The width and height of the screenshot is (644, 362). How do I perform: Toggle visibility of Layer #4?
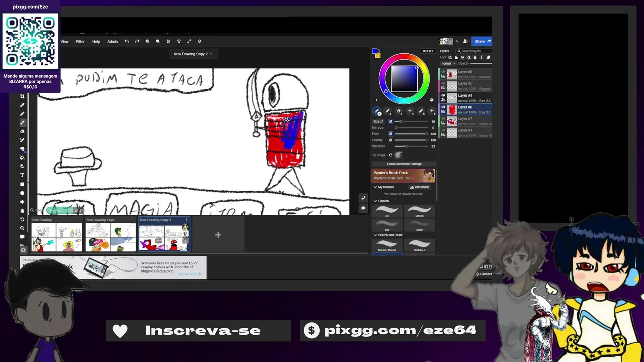[443, 95]
